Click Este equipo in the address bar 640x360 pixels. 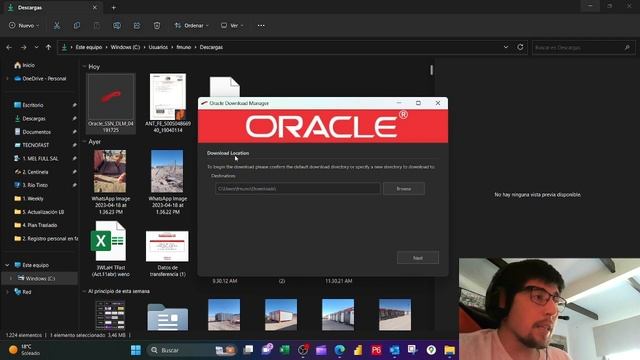(x=89, y=47)
